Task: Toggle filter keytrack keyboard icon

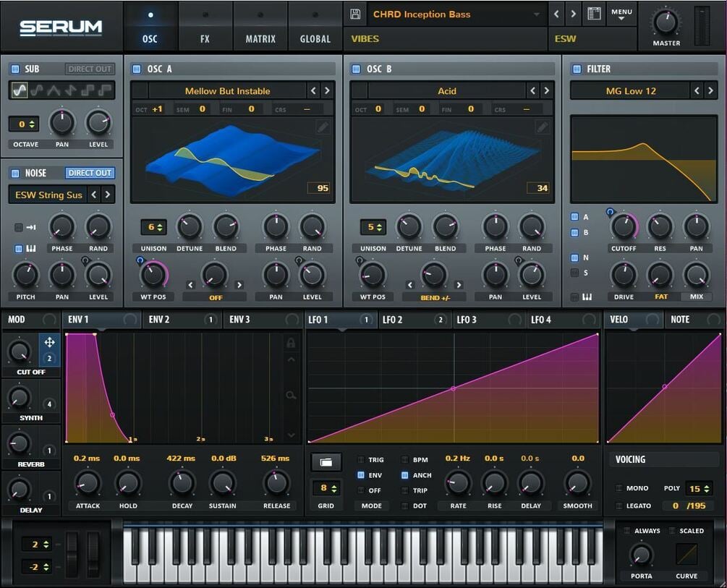Action: [x=587, y=297]
